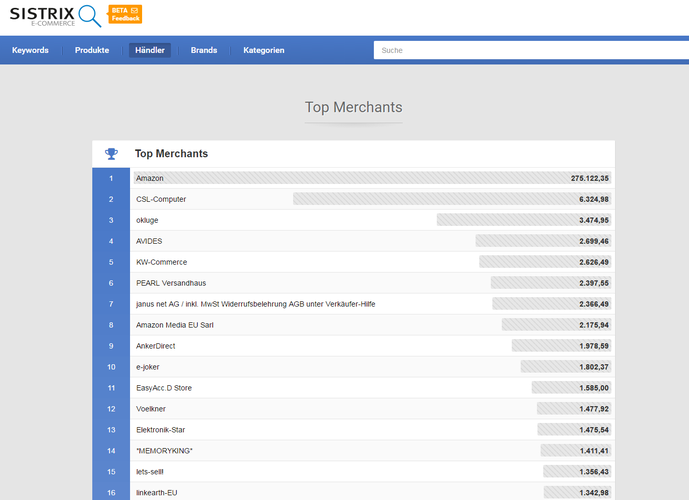Click the value 2.626,49
The height and width of the screenshot is (500, 689).
tap(594, 262)
